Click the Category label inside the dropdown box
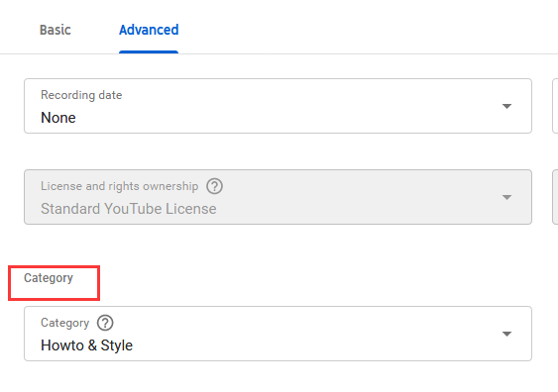This screenshot has width=558, height=392. tap(65, 323)
